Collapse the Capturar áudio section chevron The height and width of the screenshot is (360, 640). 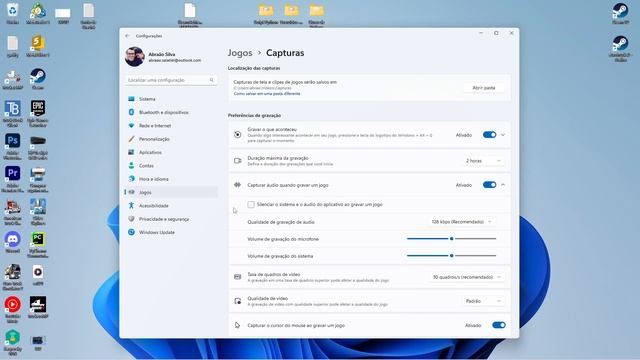coord(503,185)
